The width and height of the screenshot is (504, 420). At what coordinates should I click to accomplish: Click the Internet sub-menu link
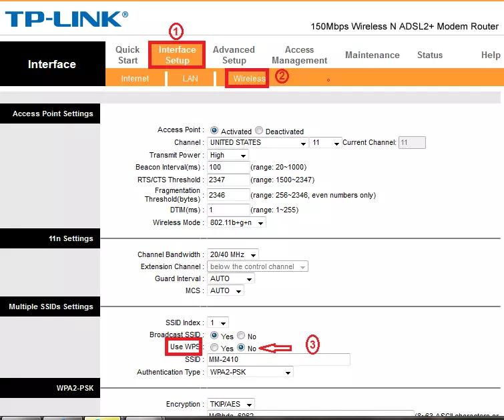(x=135, y=79)
